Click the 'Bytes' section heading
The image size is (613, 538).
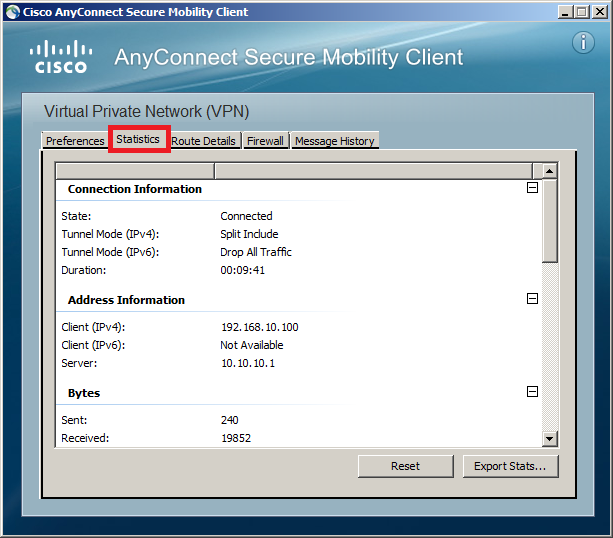pos(84,393)
